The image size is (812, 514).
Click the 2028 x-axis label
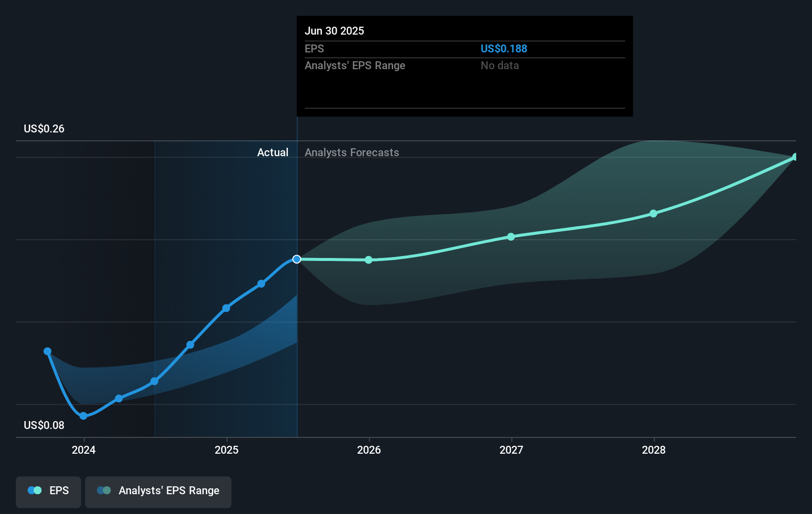tap(654, 450)
